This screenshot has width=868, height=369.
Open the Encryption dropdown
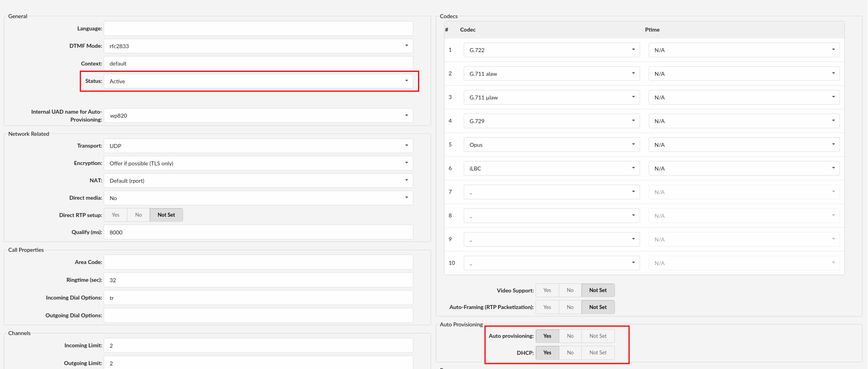258,163
